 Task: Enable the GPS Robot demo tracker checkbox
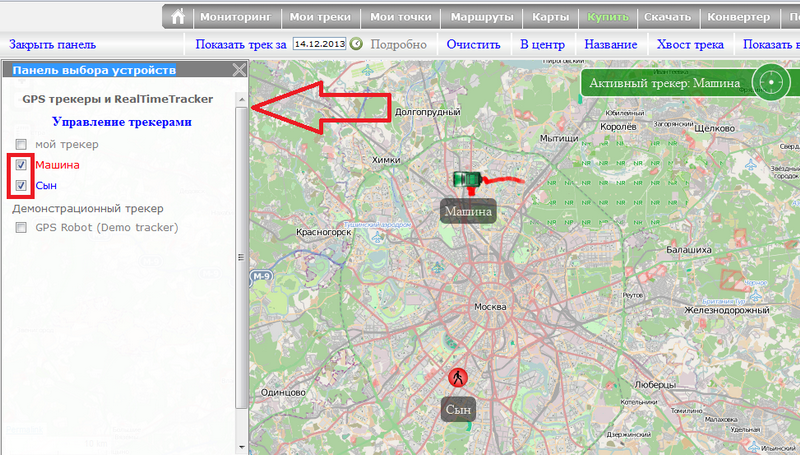pos(21,228)
